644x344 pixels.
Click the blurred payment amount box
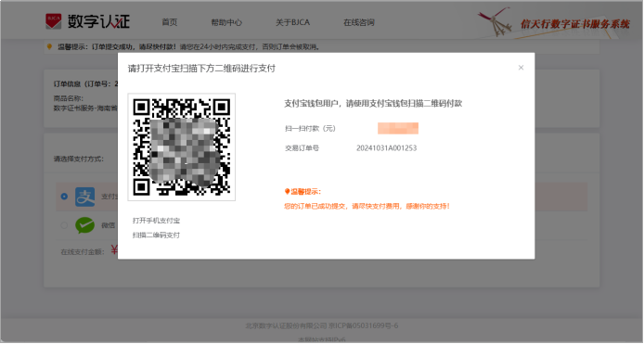(x=398, y=129)
